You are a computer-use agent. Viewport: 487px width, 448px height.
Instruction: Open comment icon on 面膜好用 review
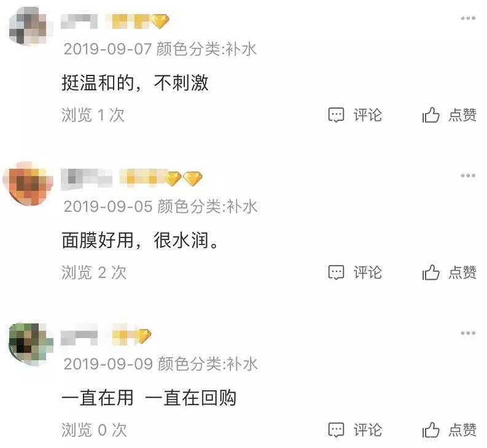point(336,272)
